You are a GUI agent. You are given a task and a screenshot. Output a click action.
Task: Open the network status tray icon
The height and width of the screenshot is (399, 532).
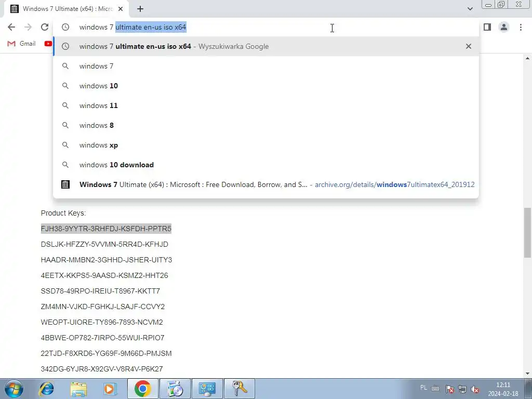462,389
